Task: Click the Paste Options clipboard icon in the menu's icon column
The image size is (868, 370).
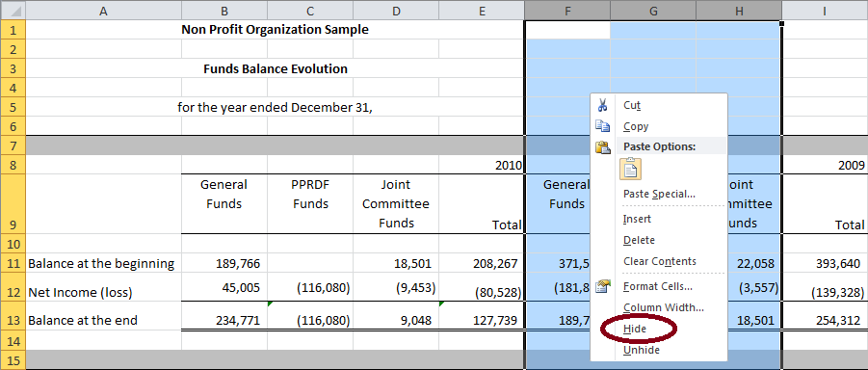Action: tap(602, 146)
